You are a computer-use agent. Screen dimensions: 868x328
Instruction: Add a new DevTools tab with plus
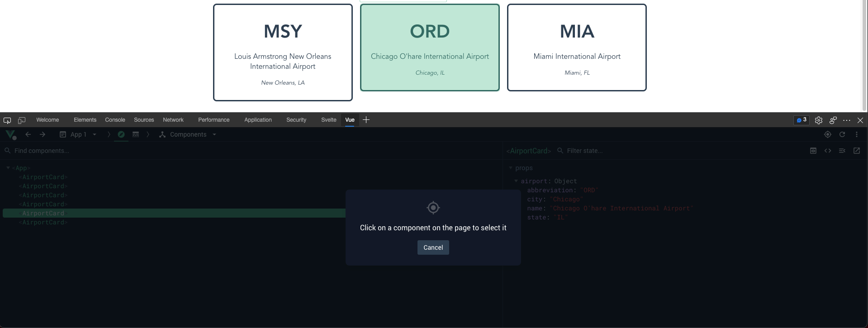click(x=366, y=119)
